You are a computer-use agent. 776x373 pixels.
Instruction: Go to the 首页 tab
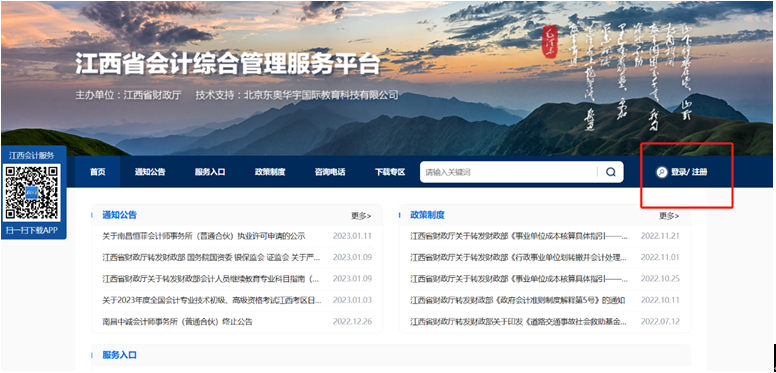pyautogui.click(x=97, y=172)
